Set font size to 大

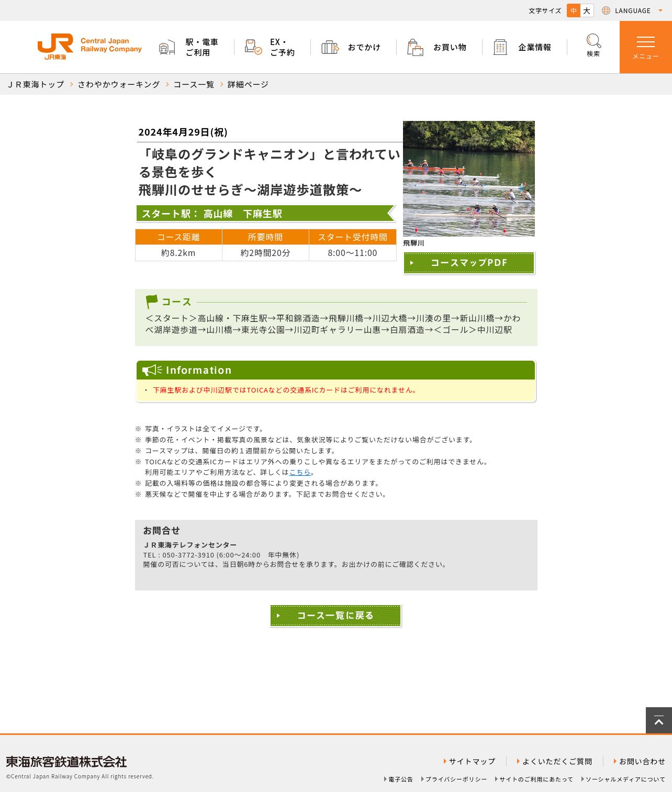(587, 10)
